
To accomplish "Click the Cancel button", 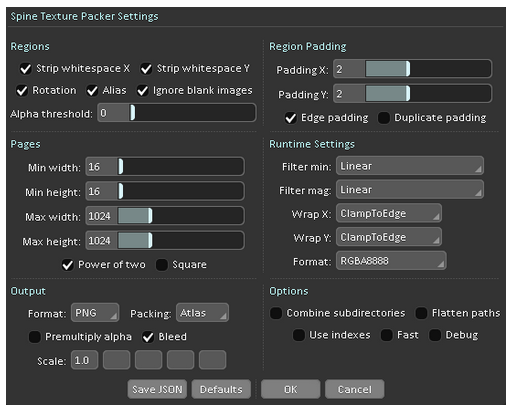I will (x=354, y=389).
